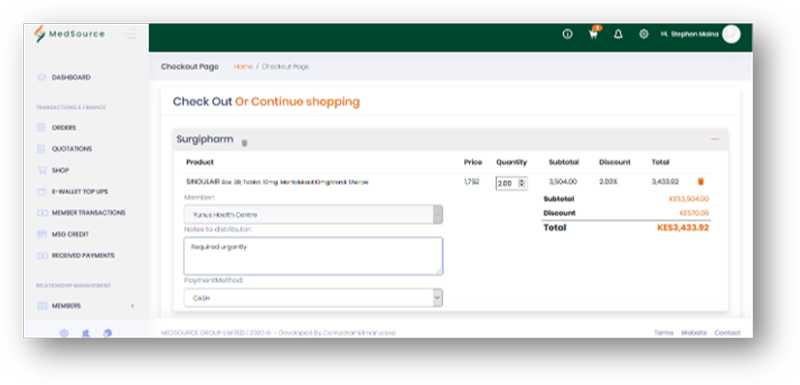800x385 pixels.
Task: Click the Quantity input field showing 2.00
Action: 512,183
